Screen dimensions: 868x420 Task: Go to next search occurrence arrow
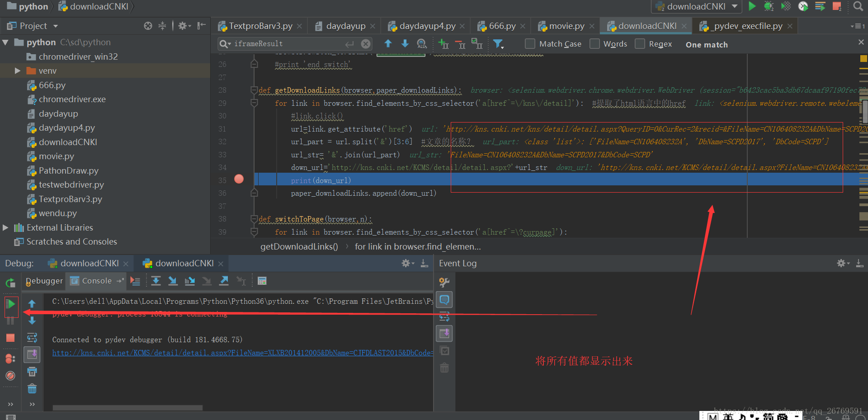point(405,43)
